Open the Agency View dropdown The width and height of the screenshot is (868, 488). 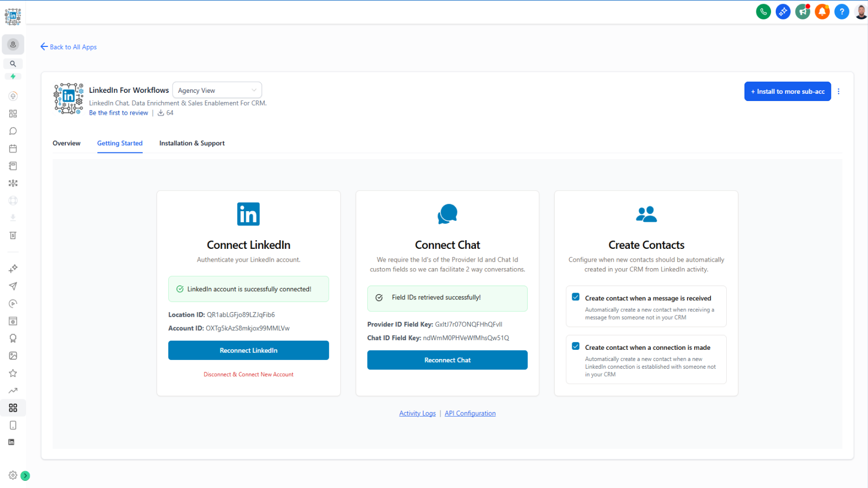tap(217, 90)
